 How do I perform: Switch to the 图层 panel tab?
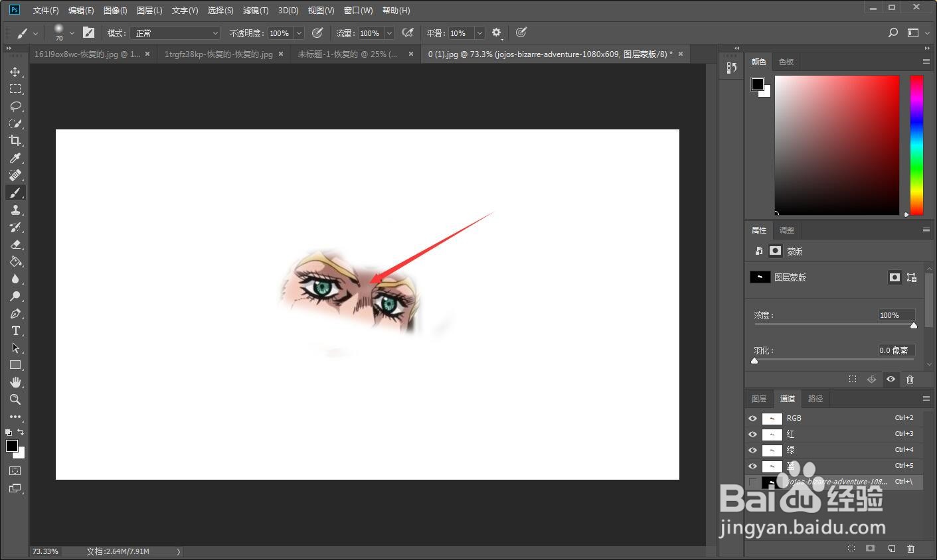tap(759, 399)
